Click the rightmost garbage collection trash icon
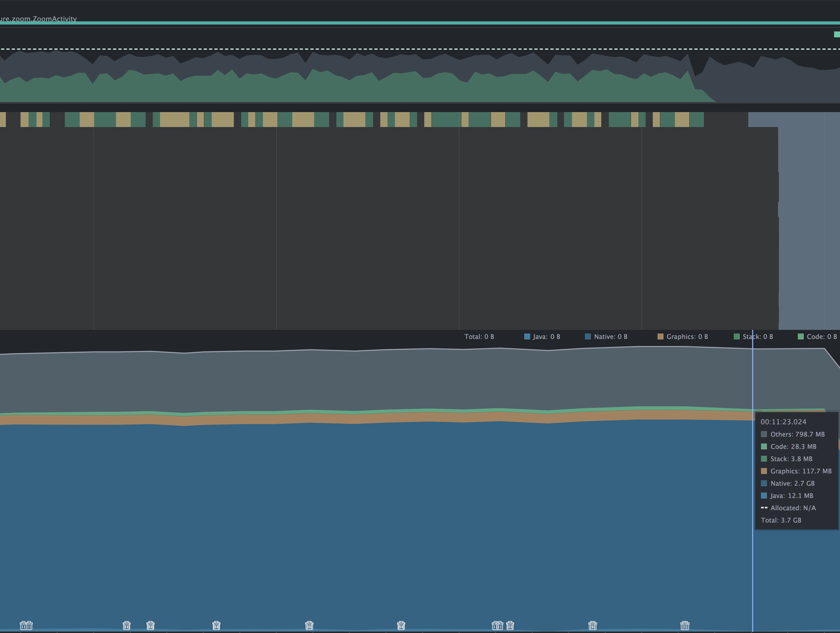840x633 pixels. 685,626
